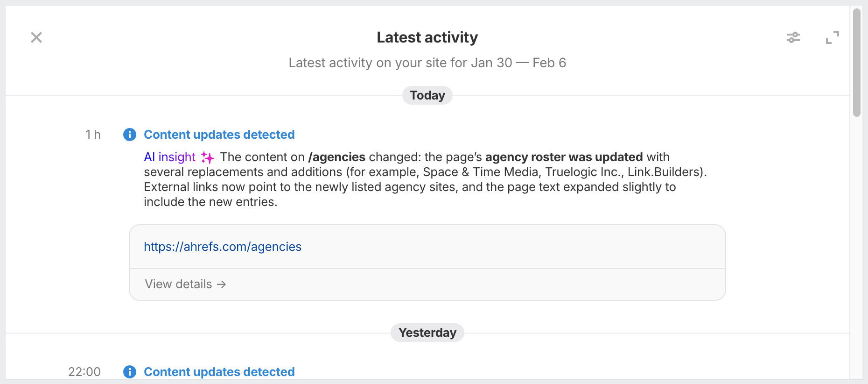Open today's Content updates detected entry

(x=219, y=135)
